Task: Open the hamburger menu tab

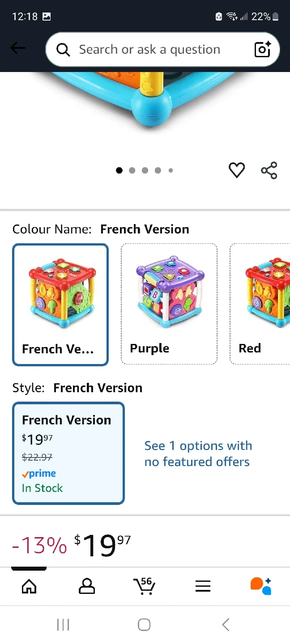Action: (203, 586)
